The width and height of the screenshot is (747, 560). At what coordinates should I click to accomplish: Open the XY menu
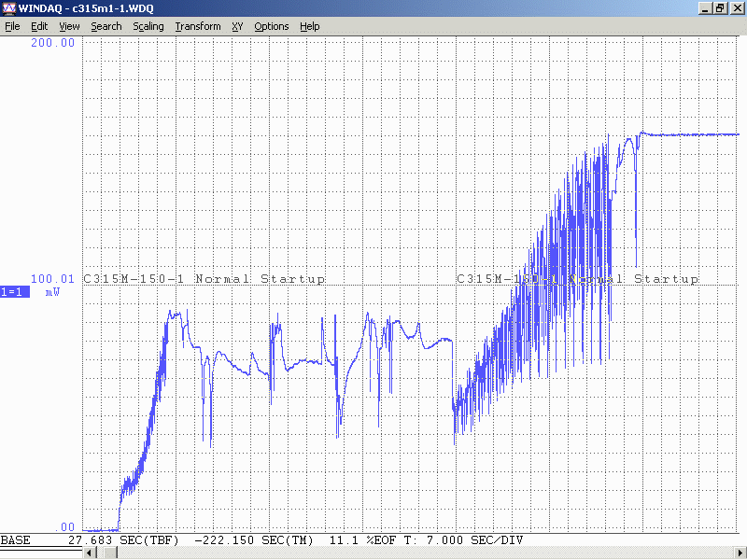coord(237,26)
